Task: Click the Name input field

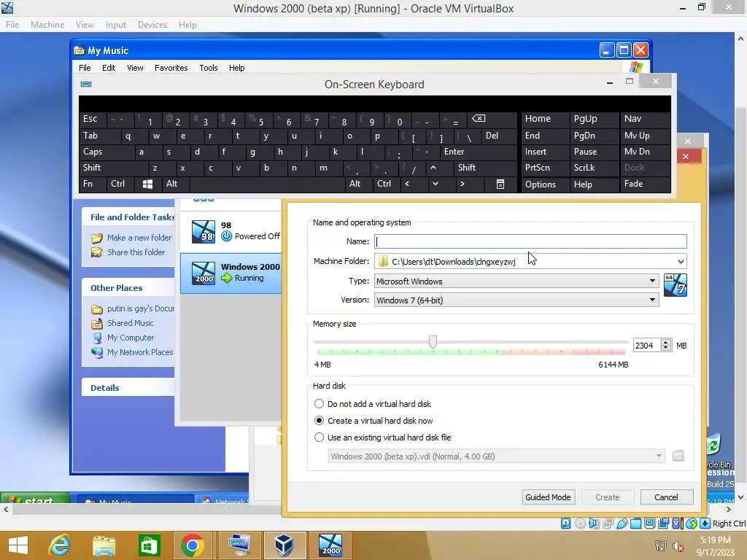Action: 530,241
